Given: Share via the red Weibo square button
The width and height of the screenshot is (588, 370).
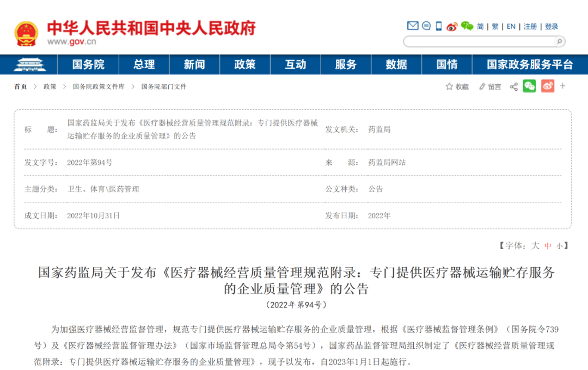Looking at the screenshot, I should pyautogui.click(x=547, y=86).
